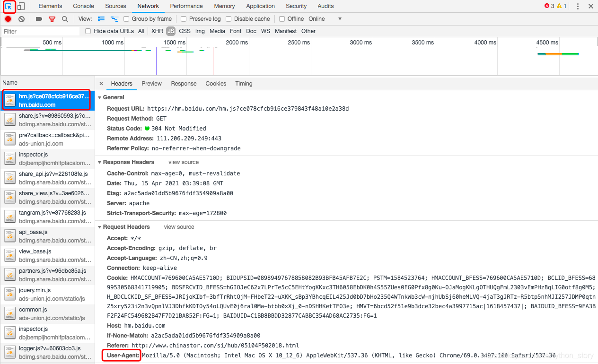
Task: Show All request types filter
Action: (x=141, y=31)
